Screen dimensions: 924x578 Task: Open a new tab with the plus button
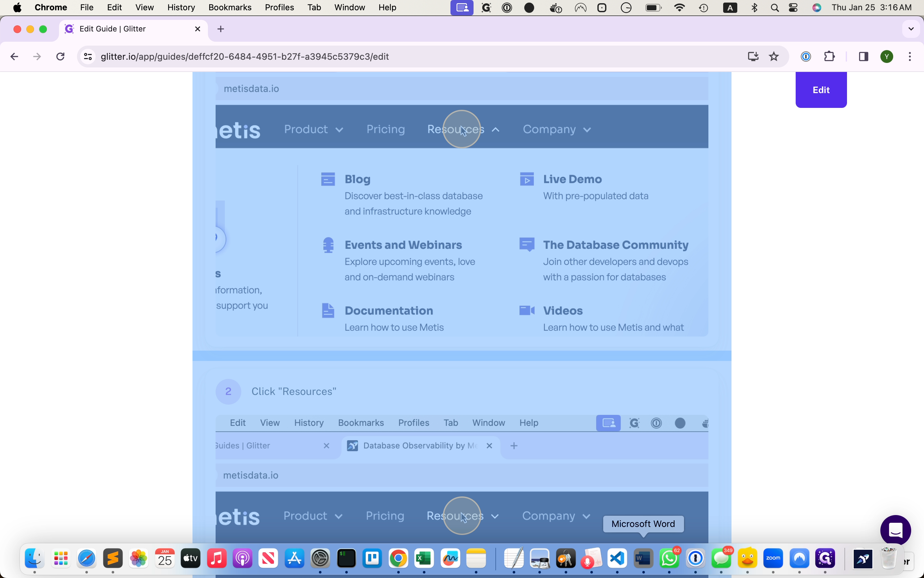click(221, 29)
